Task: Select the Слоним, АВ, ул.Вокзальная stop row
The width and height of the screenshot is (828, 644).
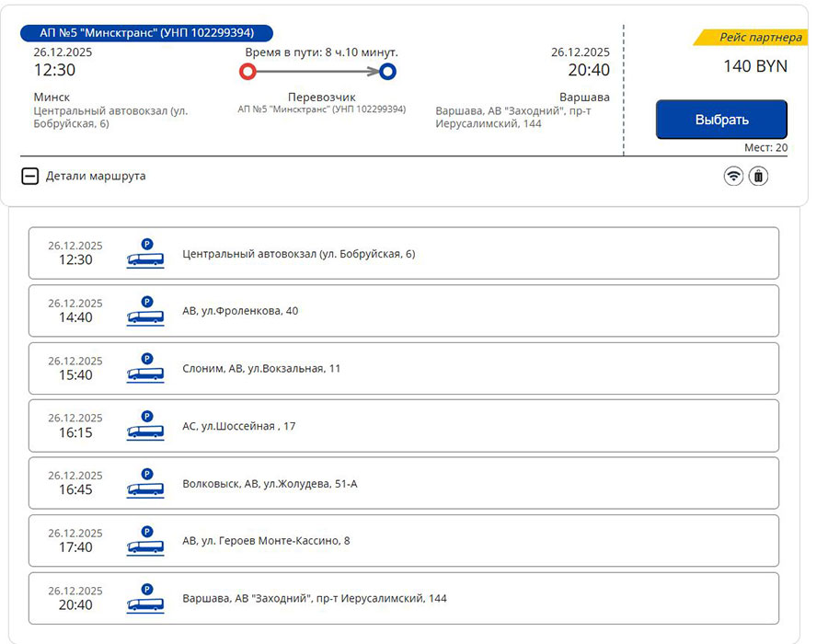Action: [x=403, y=368]
